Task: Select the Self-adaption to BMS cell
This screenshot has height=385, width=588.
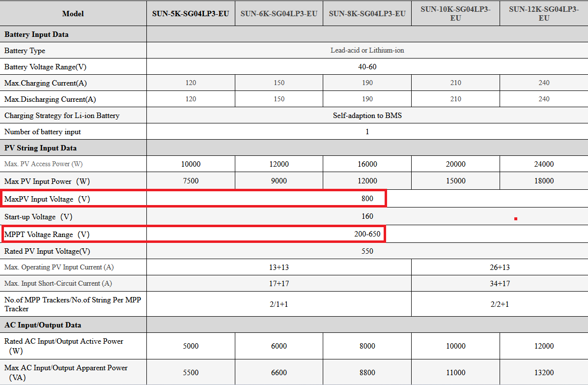Action: click(x=367, y=116)
